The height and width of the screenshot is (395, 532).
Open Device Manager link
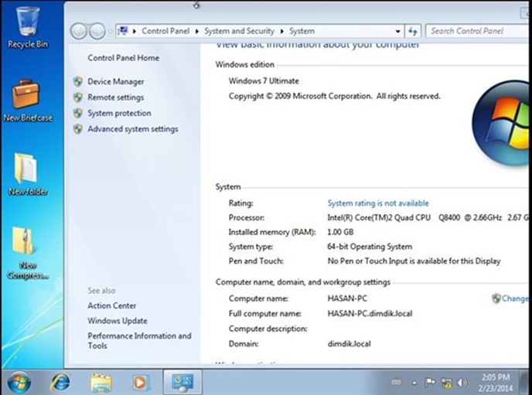pyautogui.click(x=116, y=81)
